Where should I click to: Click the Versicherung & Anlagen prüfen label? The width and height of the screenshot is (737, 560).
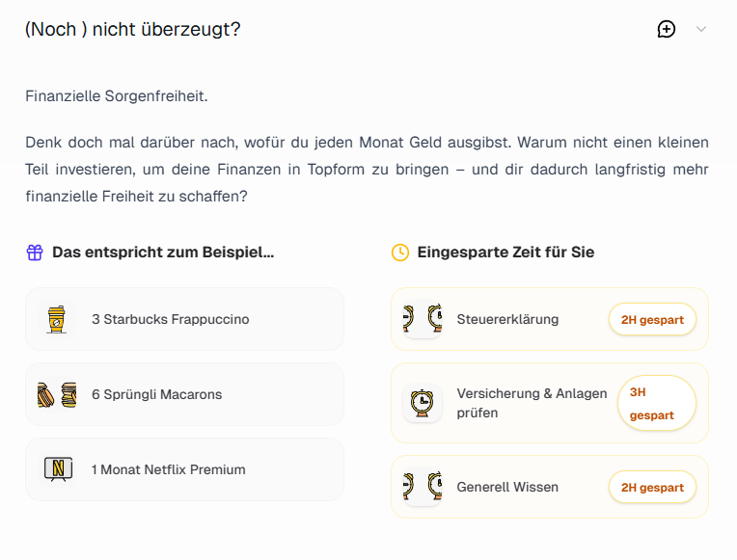[532, 403]
